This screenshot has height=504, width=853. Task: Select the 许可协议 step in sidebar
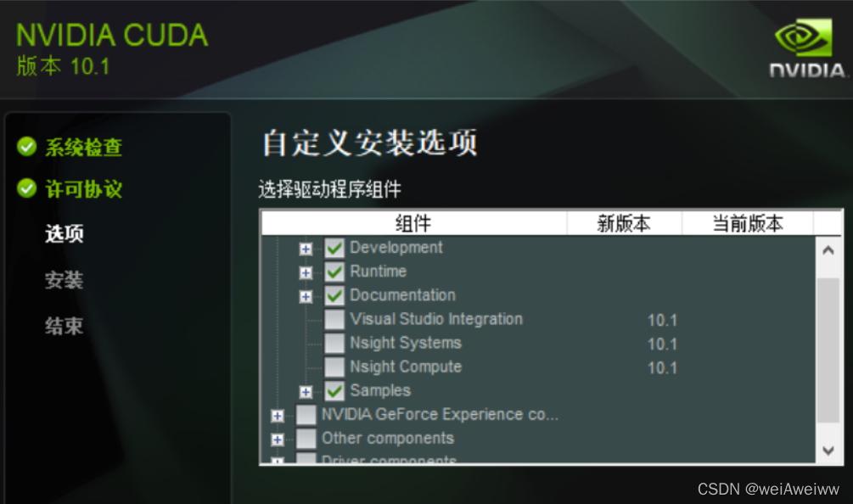[x=84, y=189]
